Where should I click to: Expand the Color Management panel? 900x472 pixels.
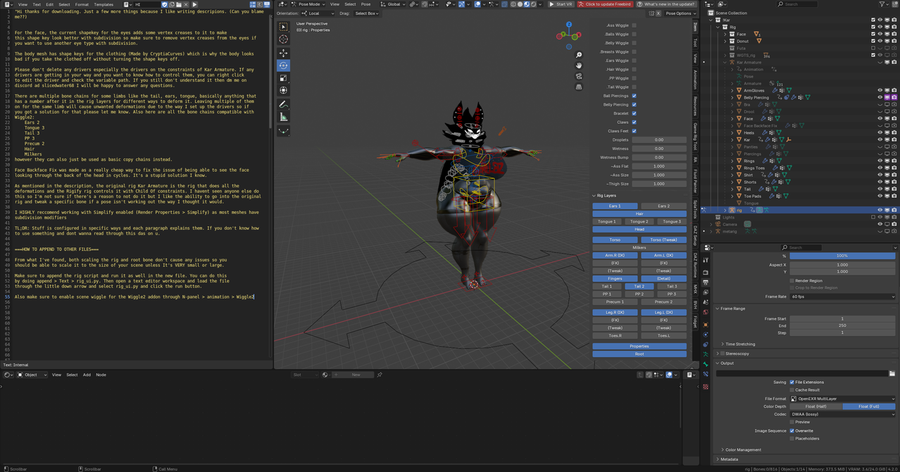coord(745,450)
